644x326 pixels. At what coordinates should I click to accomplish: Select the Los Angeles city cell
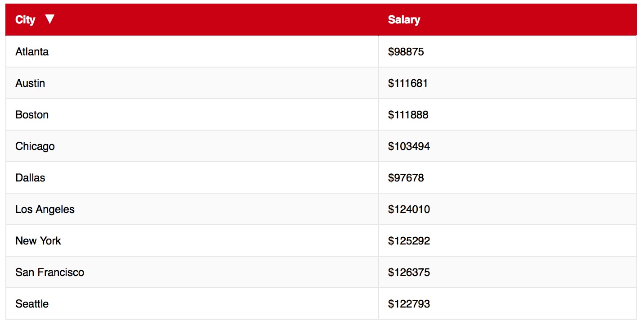click(45, 209)
